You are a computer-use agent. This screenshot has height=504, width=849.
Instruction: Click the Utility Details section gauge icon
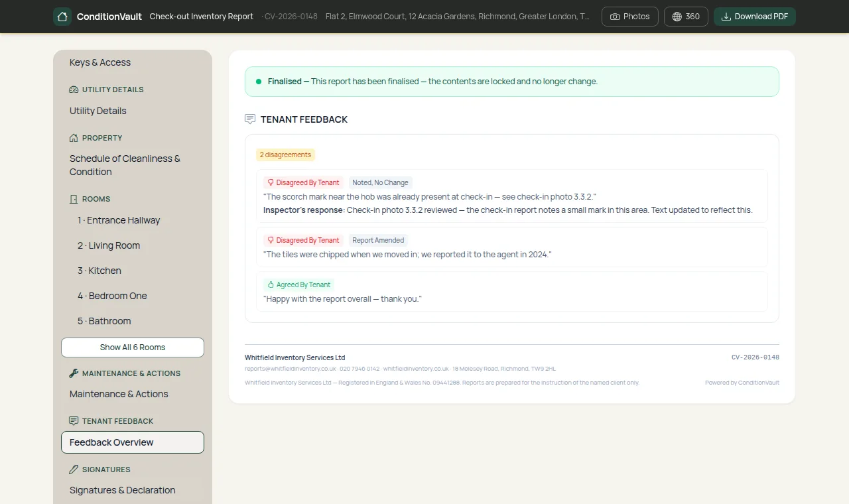[74, 90]
